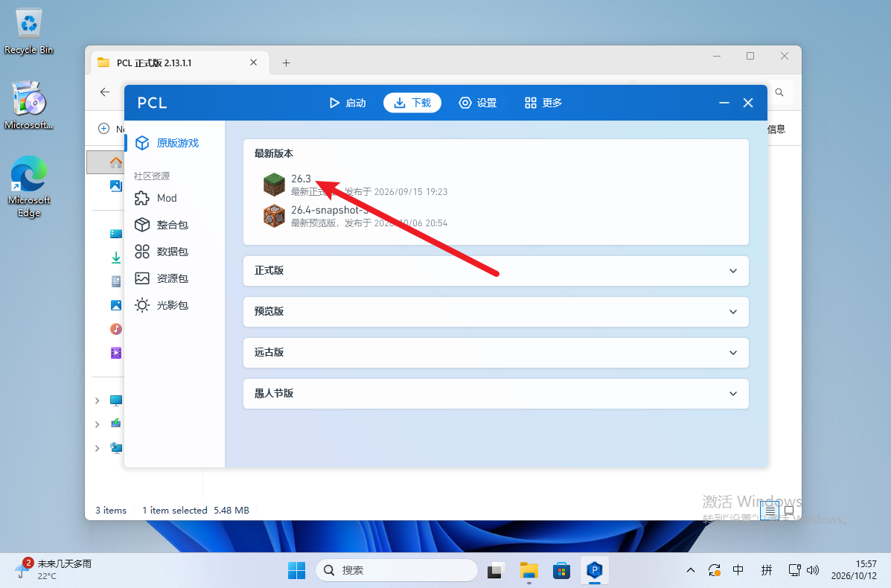
Task: Open Downloads in Explorer navigation pane
Action: tap(116, 258)
